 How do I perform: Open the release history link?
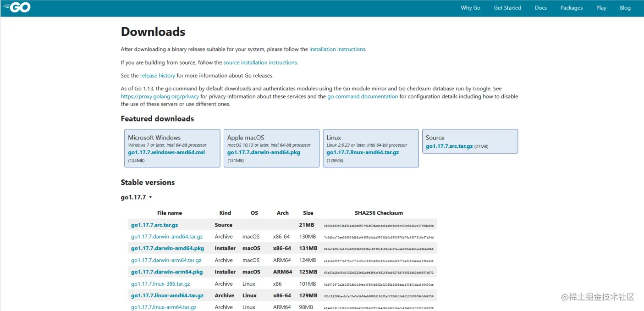(x=158, y=76)
